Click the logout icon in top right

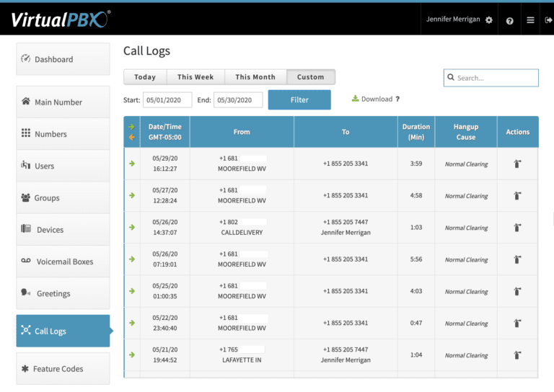tap(548, 21)
